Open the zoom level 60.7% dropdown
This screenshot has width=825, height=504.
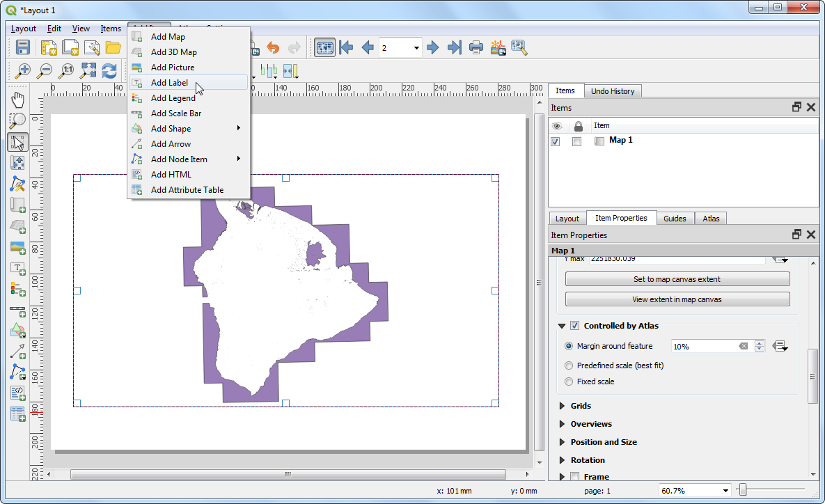point(726,491)
